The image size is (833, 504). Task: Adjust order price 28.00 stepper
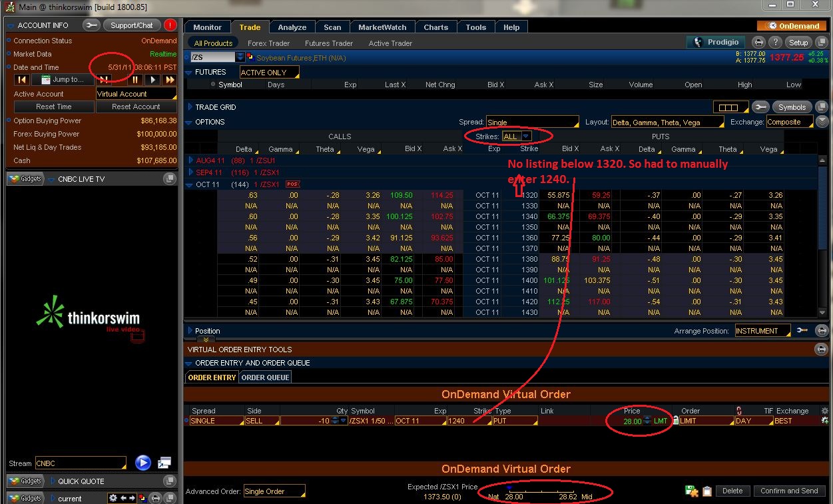pyautogui.click(x=648, y=421)
